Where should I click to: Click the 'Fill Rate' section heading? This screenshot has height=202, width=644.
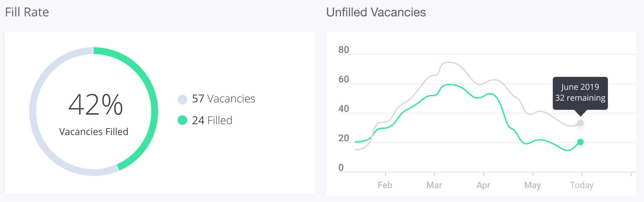click(x=27, y=12)
